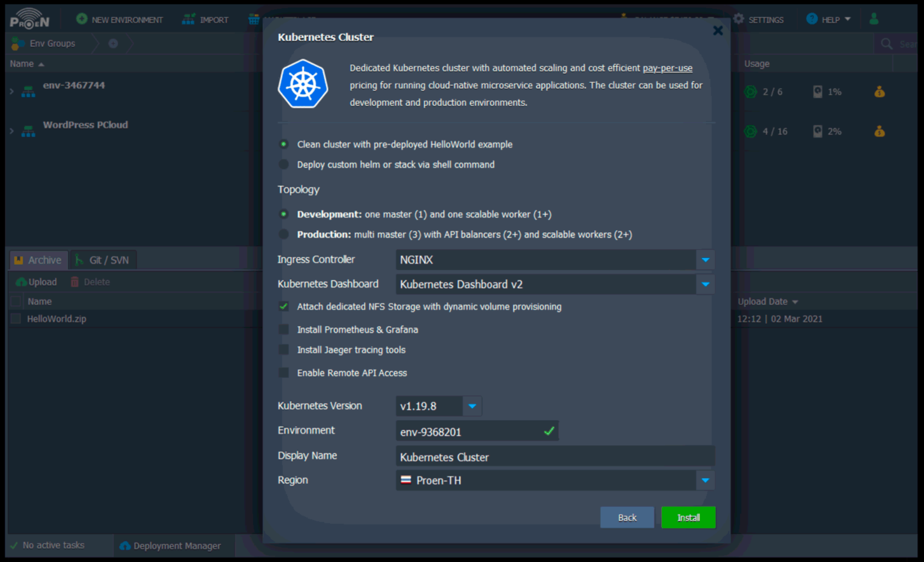This screenshot has height=562, width=924.
Task: Sort environments by Name column
Action: pyautogui.click(x=27, y=64)
